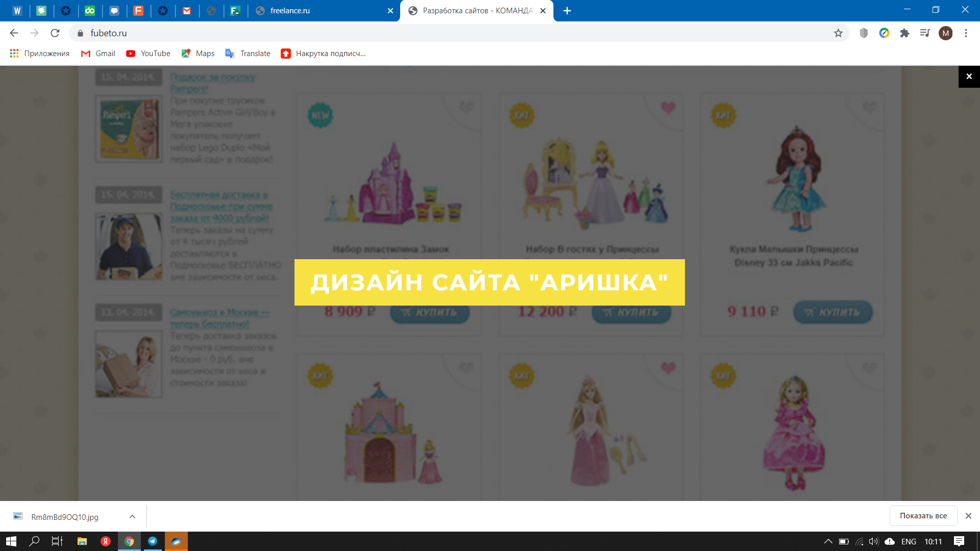This screenshot has width=980, height=551.
Task: Open the YouTube bookmark
Action: point(148,54)
